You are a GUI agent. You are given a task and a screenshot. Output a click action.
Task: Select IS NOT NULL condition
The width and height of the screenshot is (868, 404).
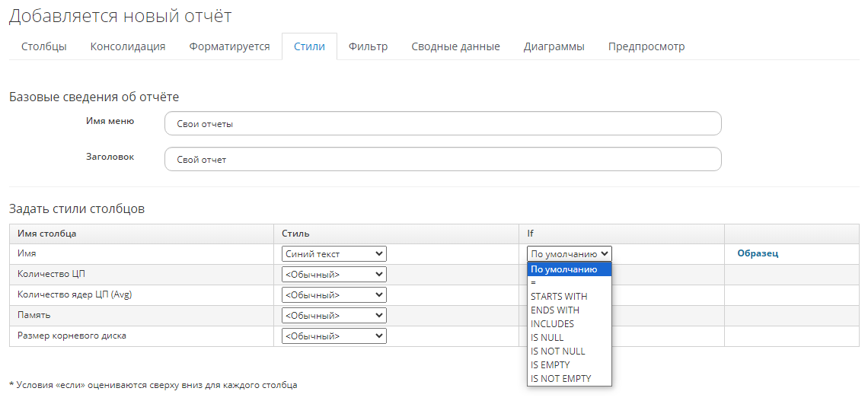(557, 352)
